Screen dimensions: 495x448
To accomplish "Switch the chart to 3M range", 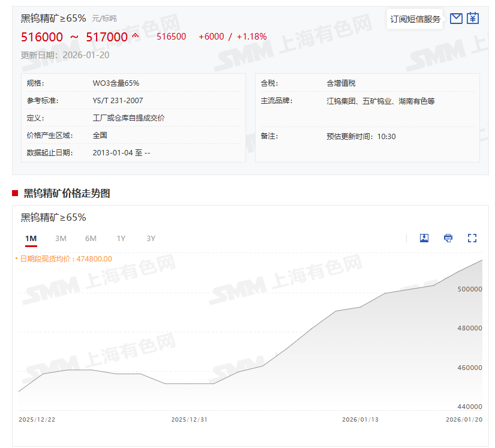I will point(61,239).
